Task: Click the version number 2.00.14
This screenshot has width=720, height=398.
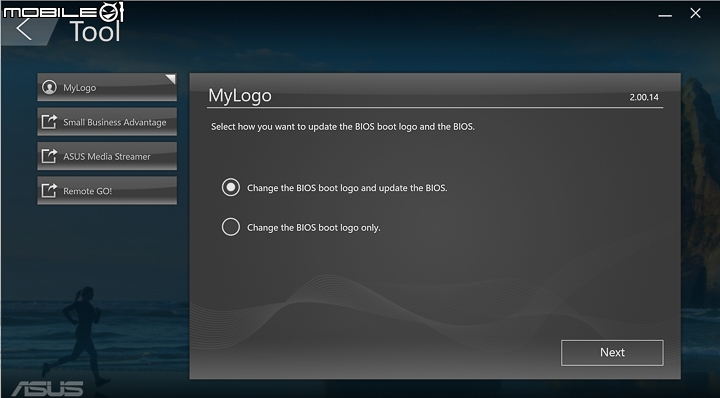Action: [x=644, y=97]
